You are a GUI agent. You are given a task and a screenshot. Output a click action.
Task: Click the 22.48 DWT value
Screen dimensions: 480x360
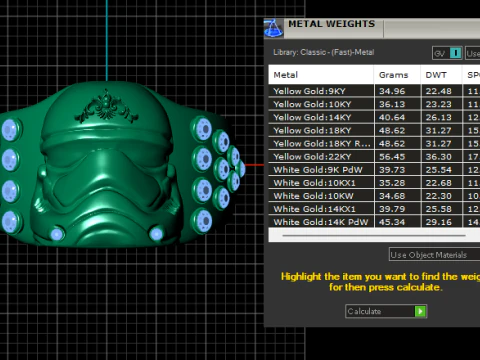coord(439,91)
